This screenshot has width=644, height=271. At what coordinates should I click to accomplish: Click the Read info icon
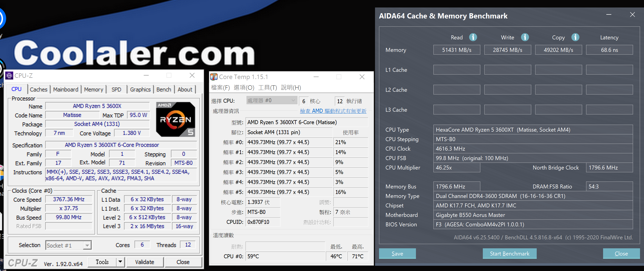pos(473,37)
